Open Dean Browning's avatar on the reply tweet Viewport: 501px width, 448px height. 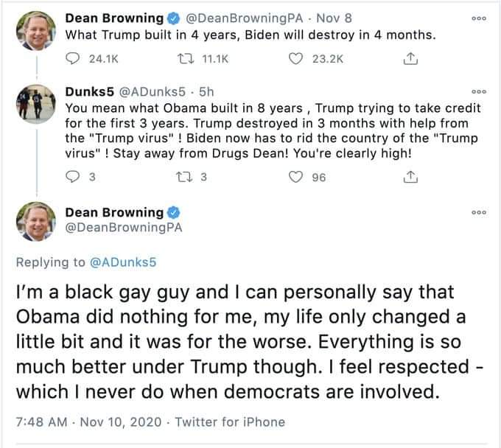point(32,222)
